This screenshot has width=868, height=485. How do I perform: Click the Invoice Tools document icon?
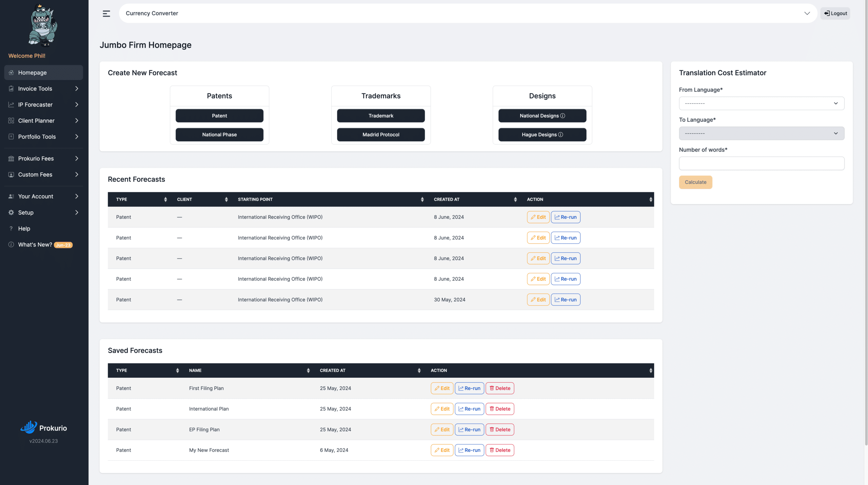pos(11,89)
